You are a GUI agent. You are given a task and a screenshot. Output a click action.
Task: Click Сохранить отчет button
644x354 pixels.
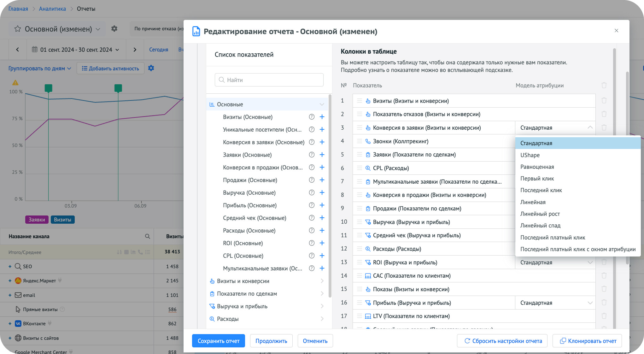[218, 341]
